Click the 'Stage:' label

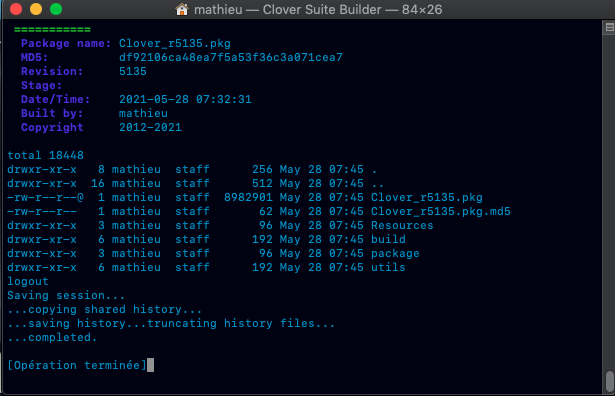pyautogui.click(x=42, y=85)
